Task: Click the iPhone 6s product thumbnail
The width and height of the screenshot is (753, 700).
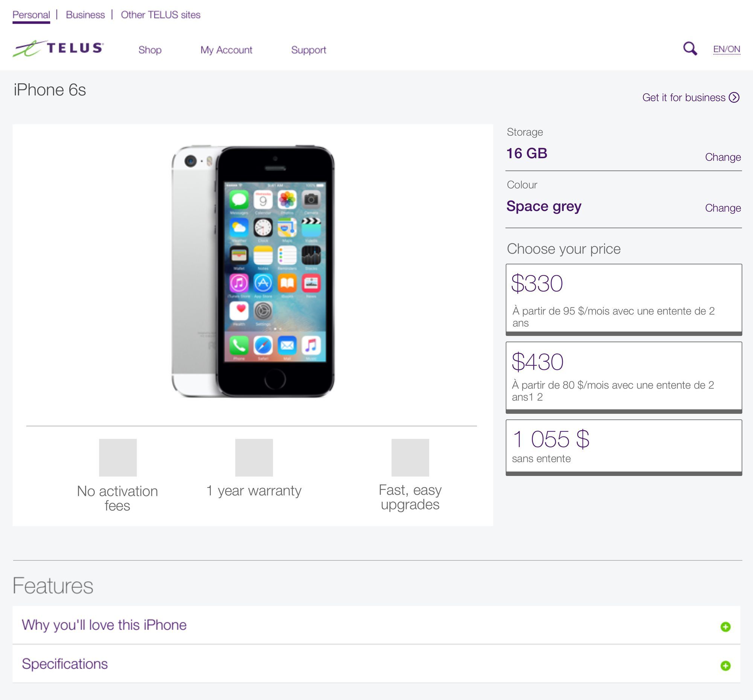Action: pyautogui.click(x=253, y=268)
